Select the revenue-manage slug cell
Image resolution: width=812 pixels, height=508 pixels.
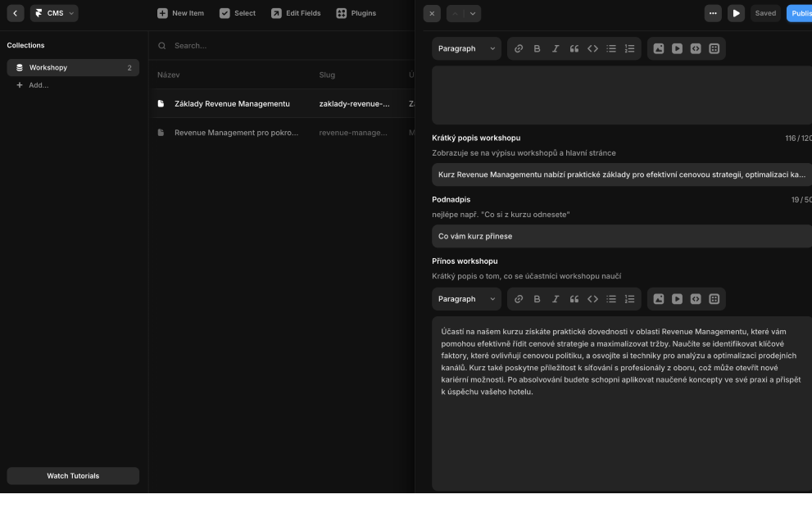click(353, 133)
